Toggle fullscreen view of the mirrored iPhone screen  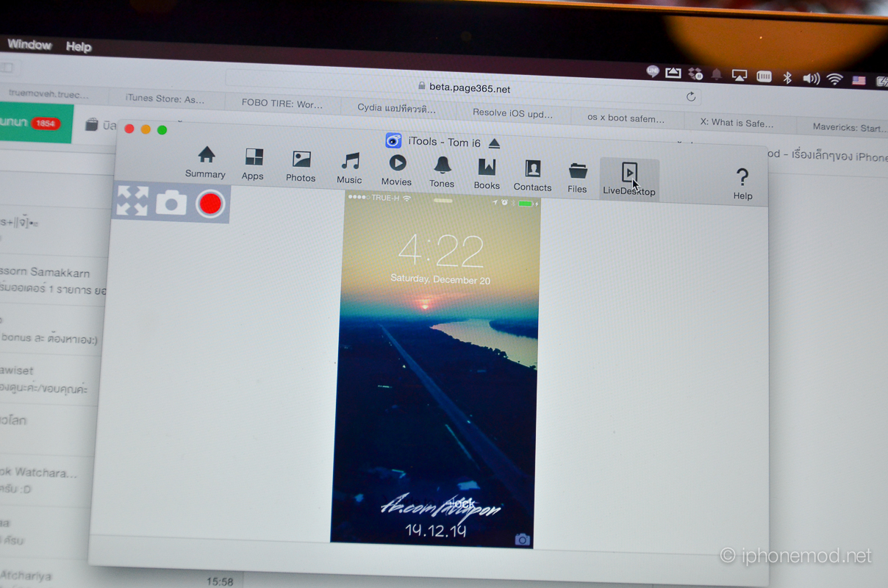133,200
